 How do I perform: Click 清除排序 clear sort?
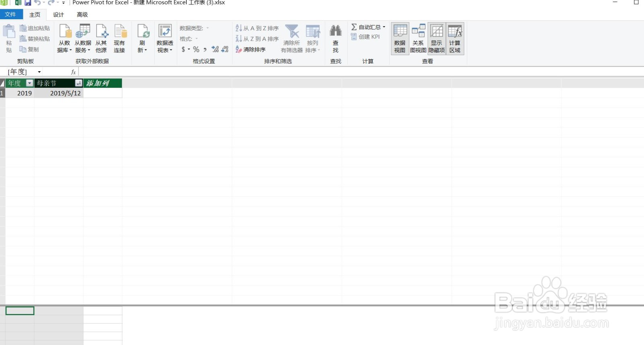[x=250, y=50]
